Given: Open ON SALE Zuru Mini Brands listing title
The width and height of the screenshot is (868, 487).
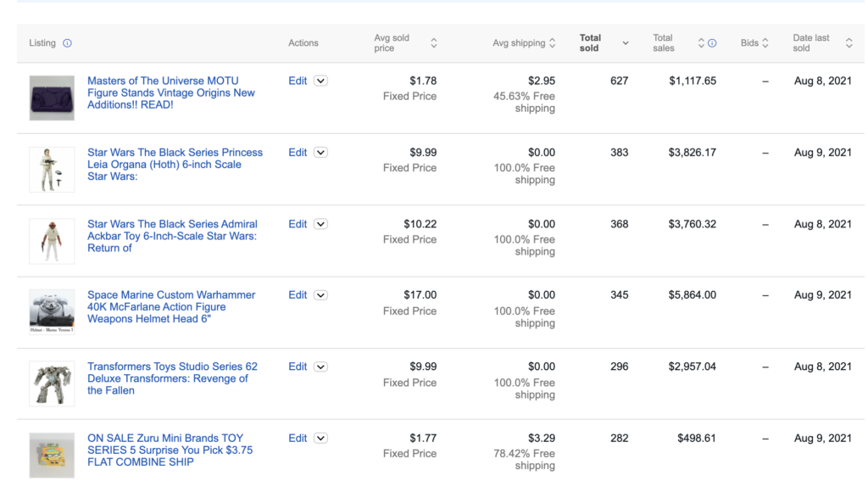Looking at the screenshot, I should point(170,450).
